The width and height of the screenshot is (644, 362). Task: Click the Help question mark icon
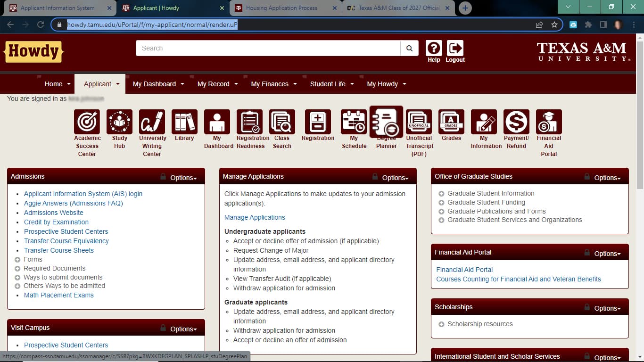click(x=434, y=48)
